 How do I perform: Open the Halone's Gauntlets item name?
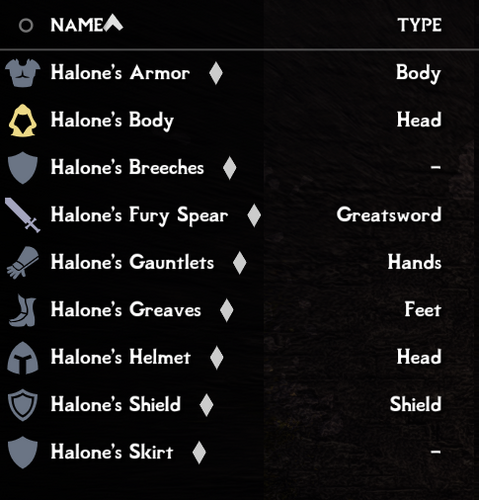coord(132,262)
